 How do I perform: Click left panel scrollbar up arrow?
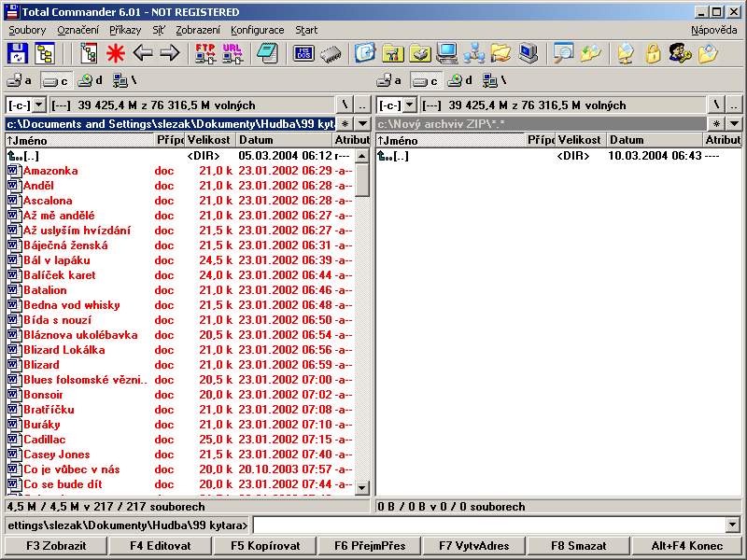point(362,156)
